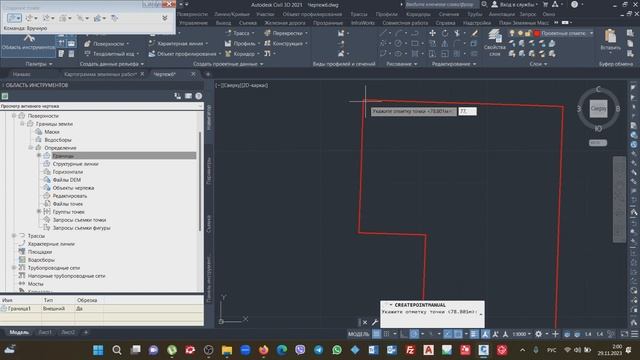Image resolution: width=640 pixels, height=360 pixels.
Task: Open FileZilla from the taskbar
Action: pos(410,350)
